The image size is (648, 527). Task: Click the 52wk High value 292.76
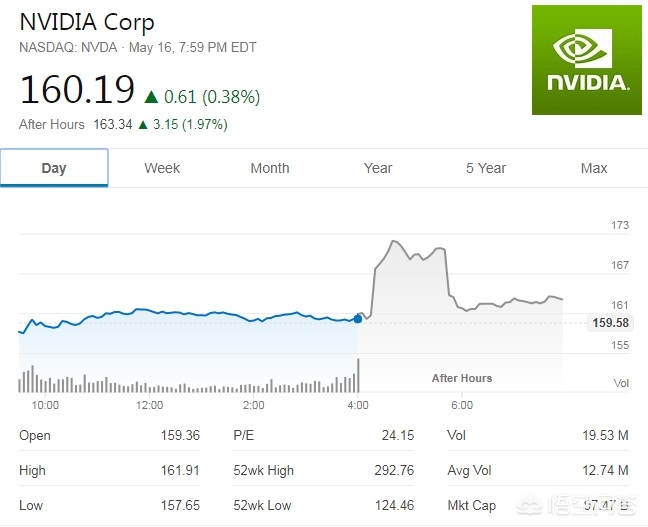pyautogui.click(x=393, y=470)
